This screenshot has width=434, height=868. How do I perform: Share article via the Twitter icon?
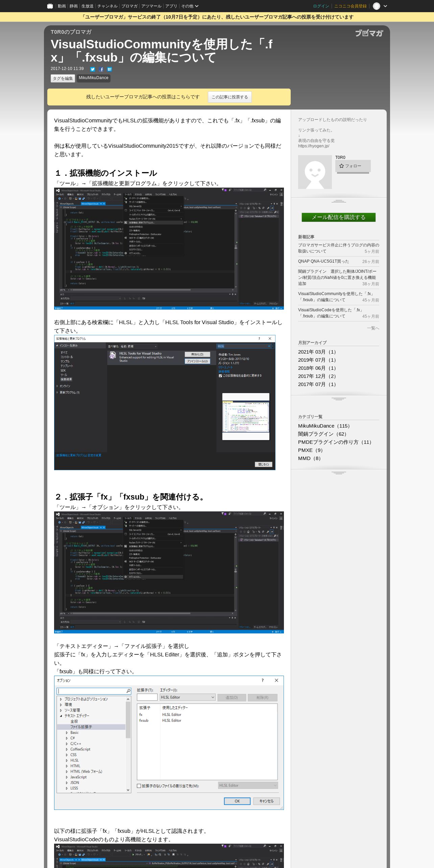(93, 69)
